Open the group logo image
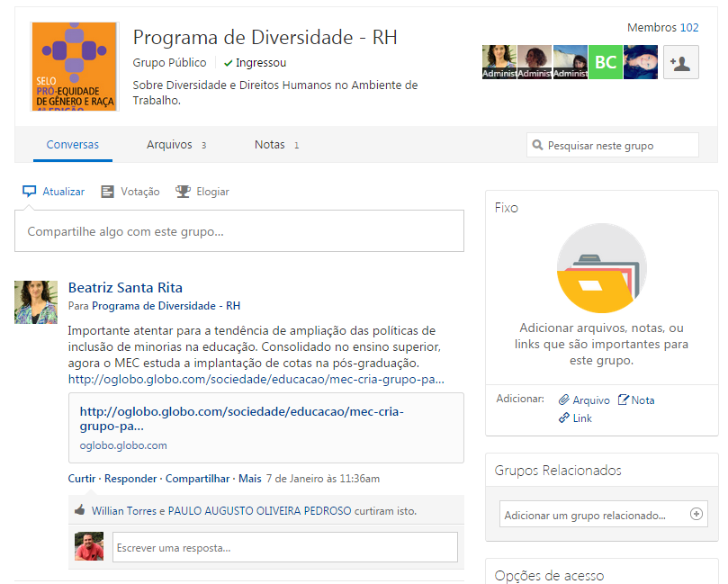The height and width of the screenshot is (584, 728). pos(75,66)
